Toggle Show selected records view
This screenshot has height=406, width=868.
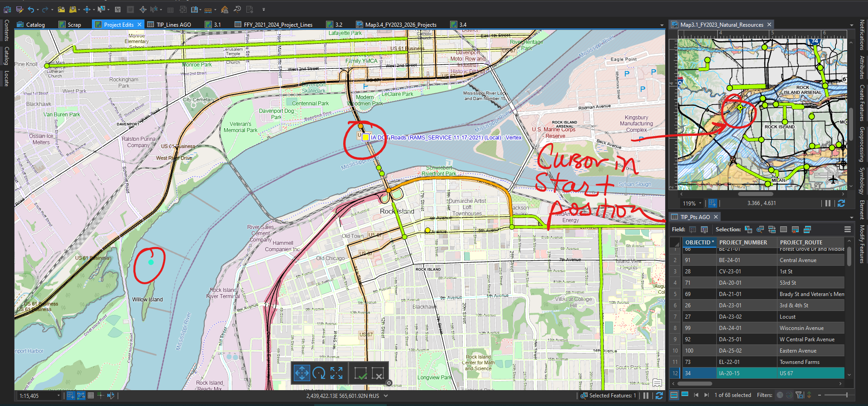point(685,395)
